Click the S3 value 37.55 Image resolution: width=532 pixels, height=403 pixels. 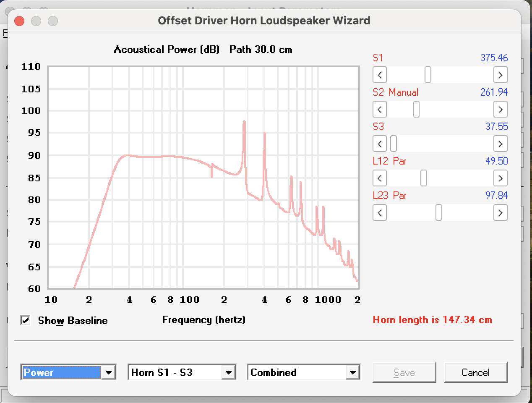(497, 127)
